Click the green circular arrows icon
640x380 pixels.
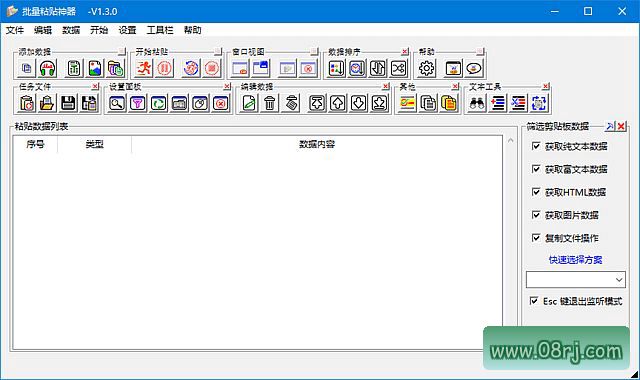[158, 103]
